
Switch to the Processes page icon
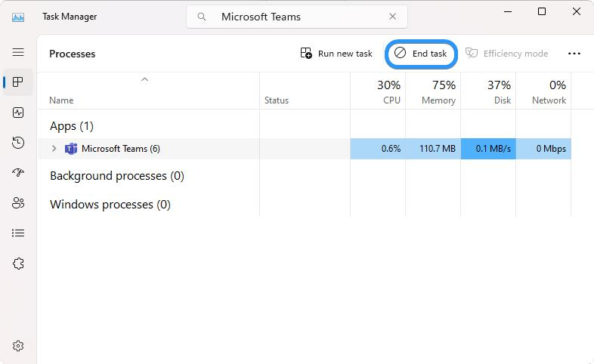pos(18,82)
